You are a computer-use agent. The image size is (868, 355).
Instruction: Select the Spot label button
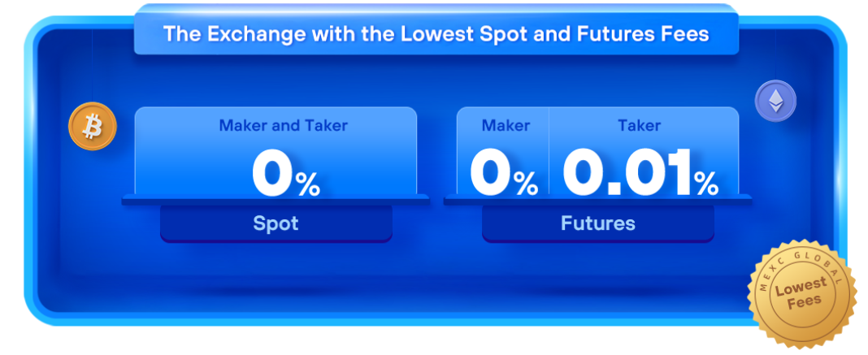pyautogui.click(x=276, y=223)
